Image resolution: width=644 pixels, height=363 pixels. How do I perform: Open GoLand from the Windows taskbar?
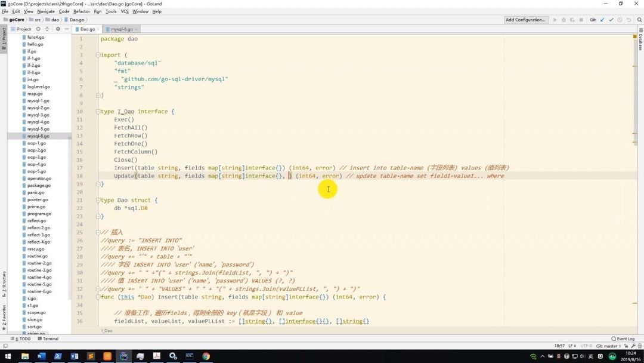[x=123, y=356]
